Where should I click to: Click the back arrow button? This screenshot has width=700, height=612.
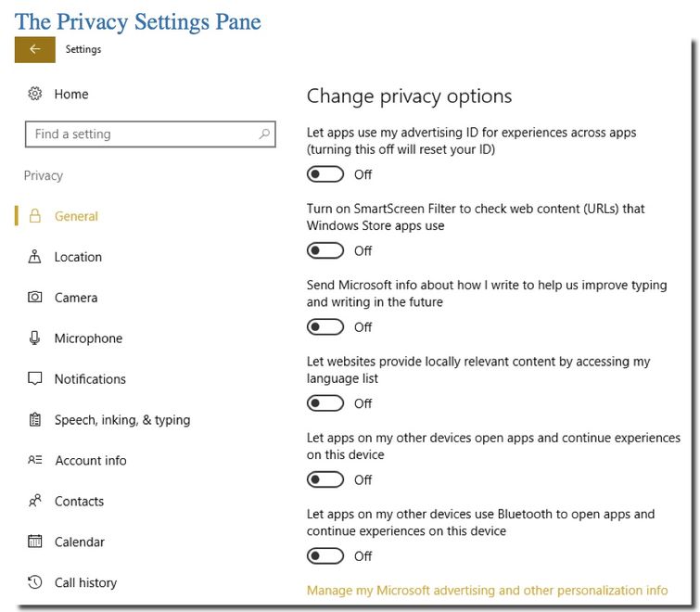click(x=35, y=49)
